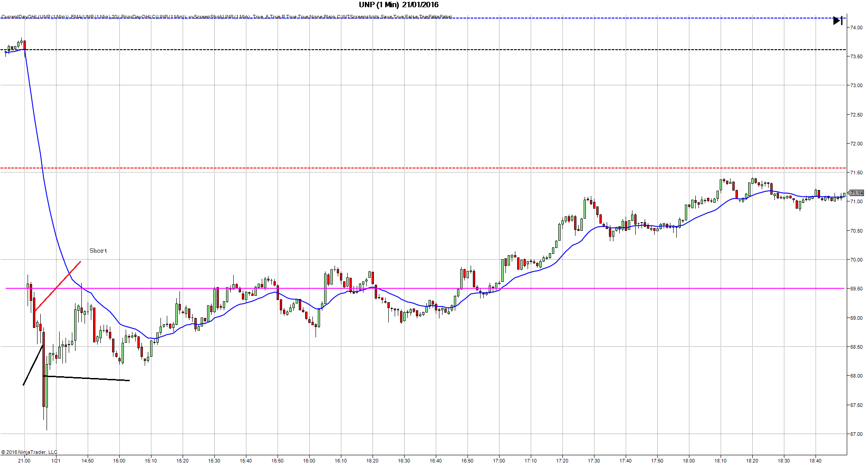Click the 17:40 time axis label
Viewport: 868px width, 467px height.
(626, 461)
